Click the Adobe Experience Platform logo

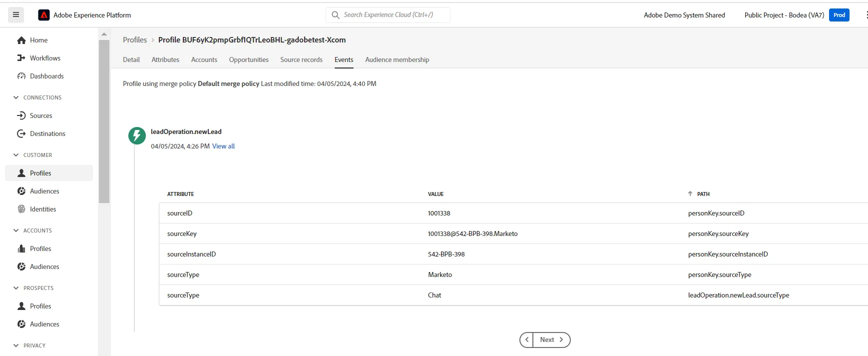(44, 15)
